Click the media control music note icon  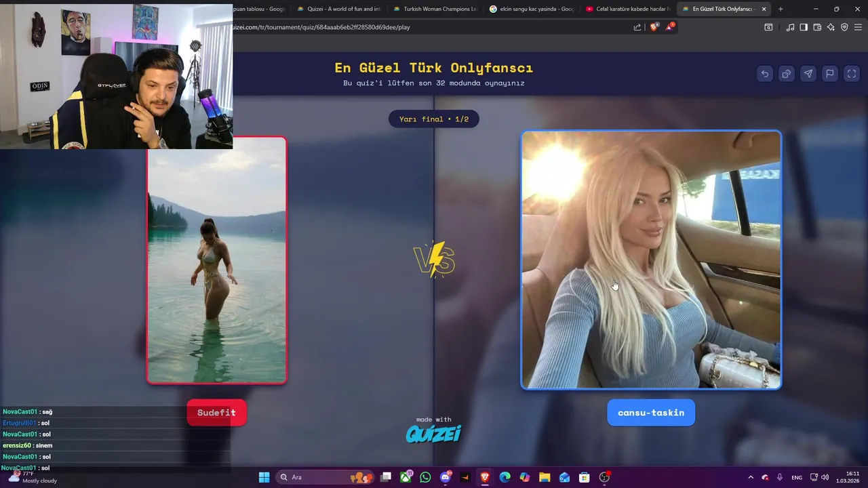click(790, 27)
